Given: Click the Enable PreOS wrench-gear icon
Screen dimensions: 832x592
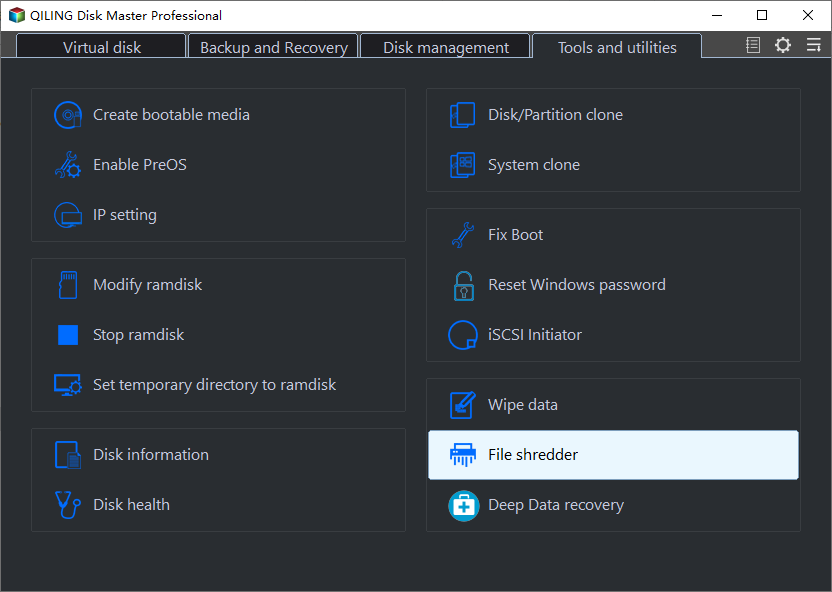Looking at the screenshot, I should [x=68, y=165].
